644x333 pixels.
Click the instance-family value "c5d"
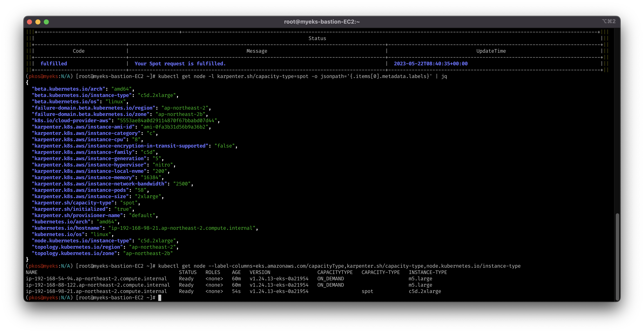tap(148, 152)
